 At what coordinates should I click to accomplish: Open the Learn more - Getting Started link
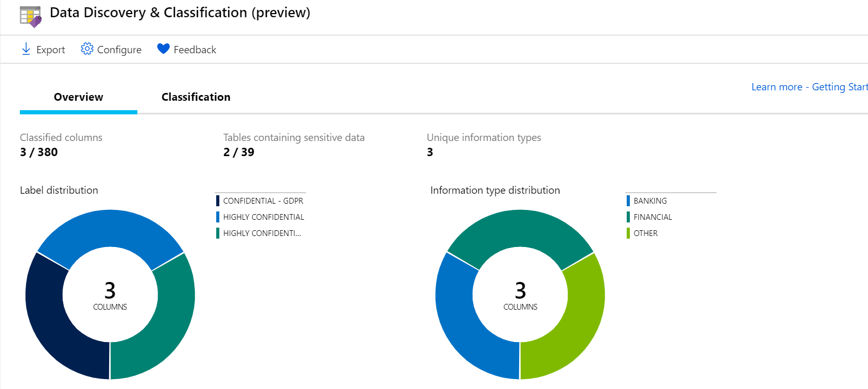(x=809, y=87)
